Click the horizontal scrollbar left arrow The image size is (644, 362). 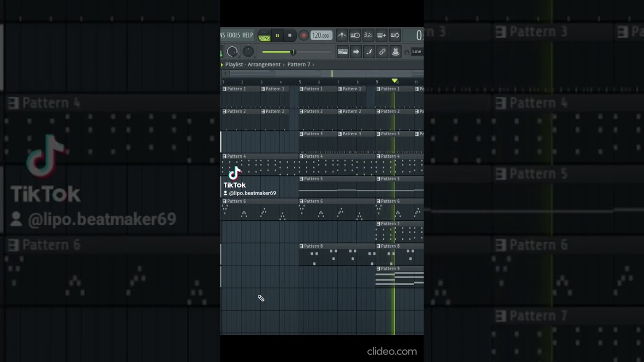point(225,74)
